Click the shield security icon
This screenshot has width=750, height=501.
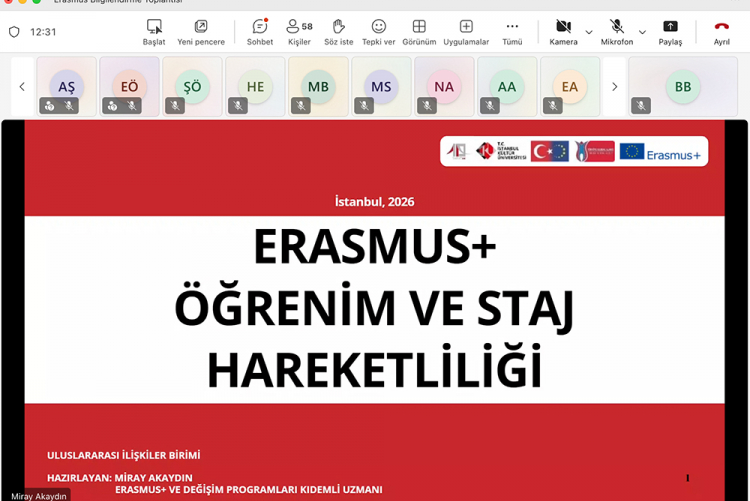pyautogui.click(x=14, y=32)
